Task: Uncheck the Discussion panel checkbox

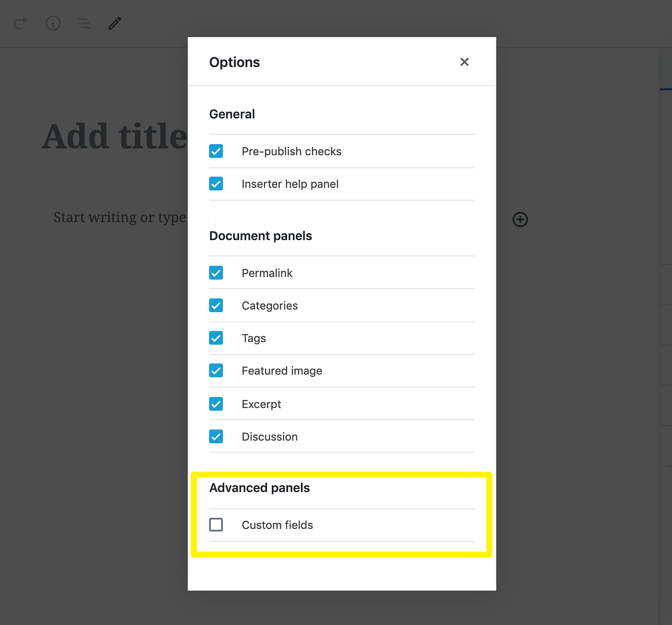Action: [216, 436]
